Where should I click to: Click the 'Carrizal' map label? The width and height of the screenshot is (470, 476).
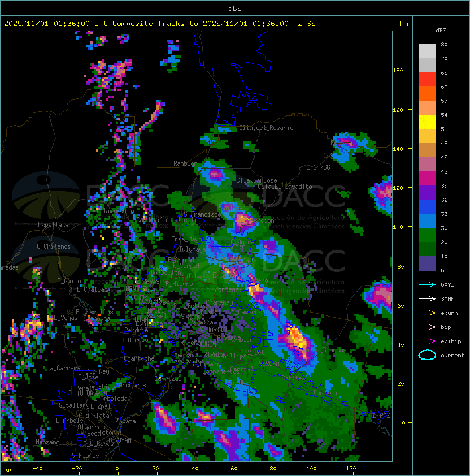pyautogui.click(x=168, y=379)
